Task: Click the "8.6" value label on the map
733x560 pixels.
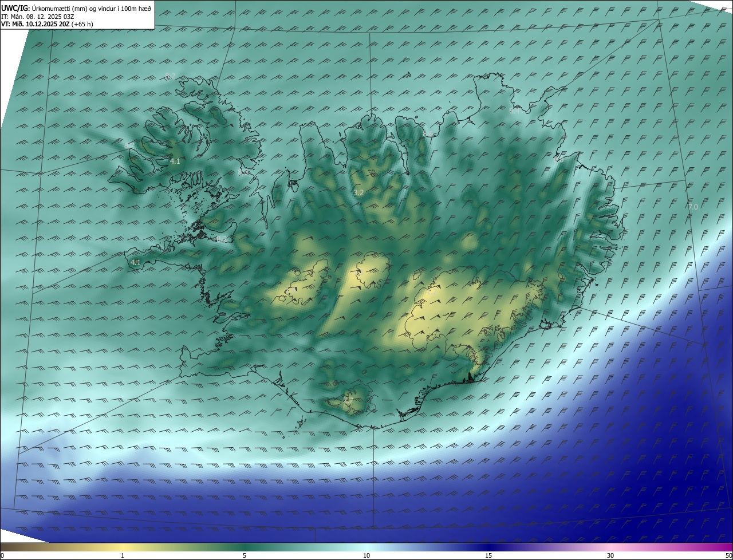Action: (428, 134)
